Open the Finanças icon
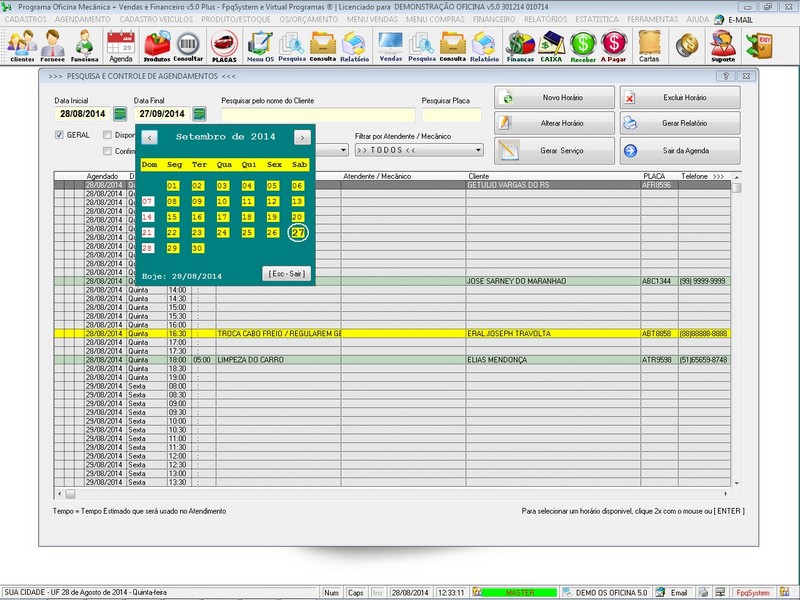 pyautogui.click(x=520, y=46)
